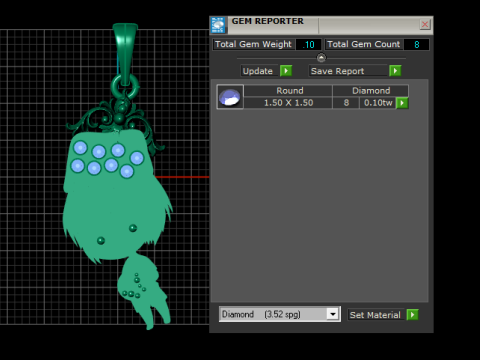This screenshot has width=480, height=360.
Task: Click the Total Gem Weight value .10
Action: coord(308,44)
